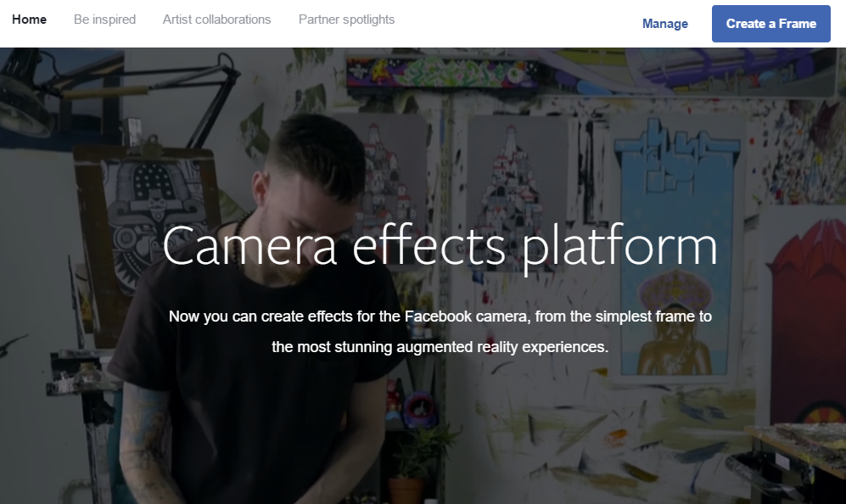This screenshot has width=846, height=504.
Task: Go to the Home tab
Action: [x=29, y=20]
